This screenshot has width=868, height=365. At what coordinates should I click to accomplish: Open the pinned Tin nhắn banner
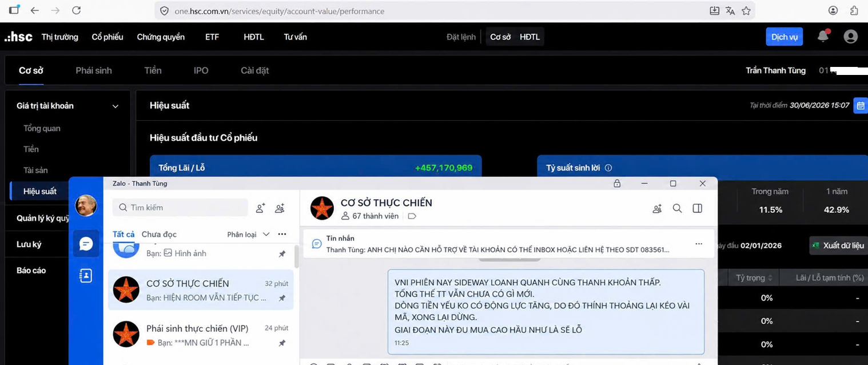point(508,244)
